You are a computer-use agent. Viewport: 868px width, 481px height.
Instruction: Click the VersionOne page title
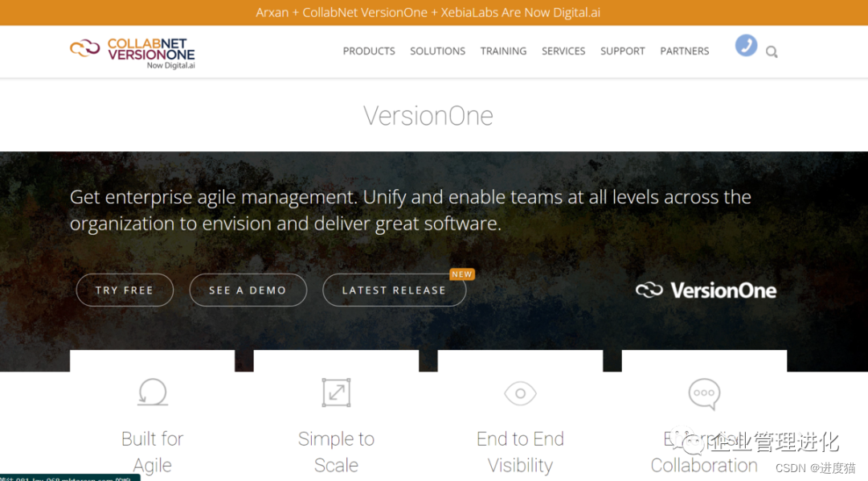428,116
